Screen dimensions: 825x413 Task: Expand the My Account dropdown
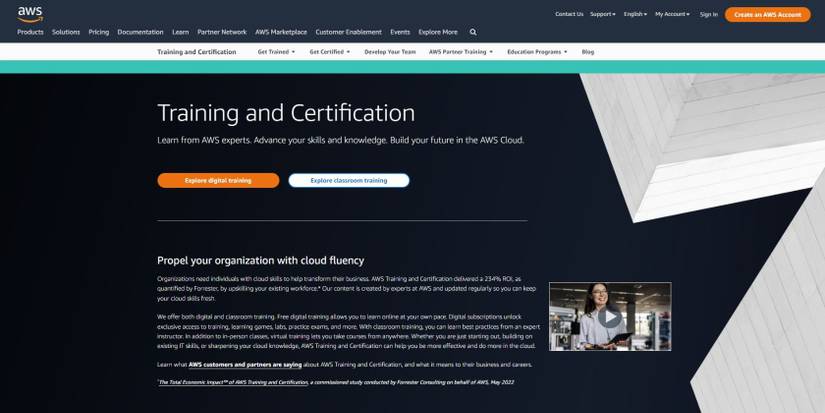pos(672,14)
